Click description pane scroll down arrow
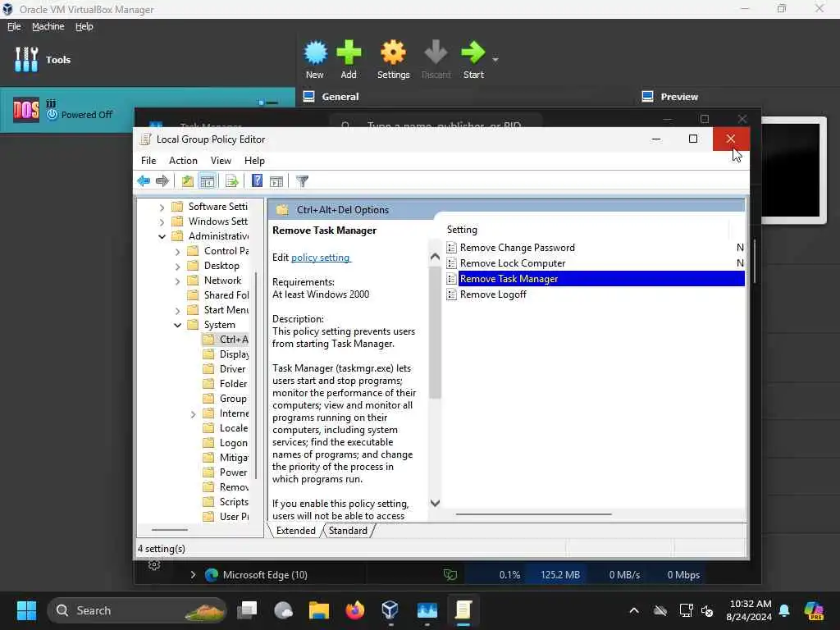Screen dimensions: 840x630 (435, 503)
